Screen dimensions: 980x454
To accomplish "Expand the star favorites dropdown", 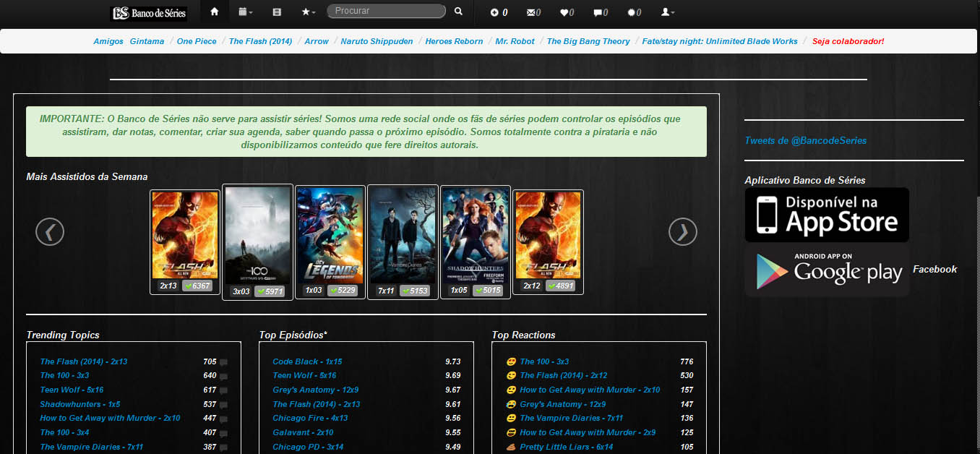I will [x=308, y=12].
